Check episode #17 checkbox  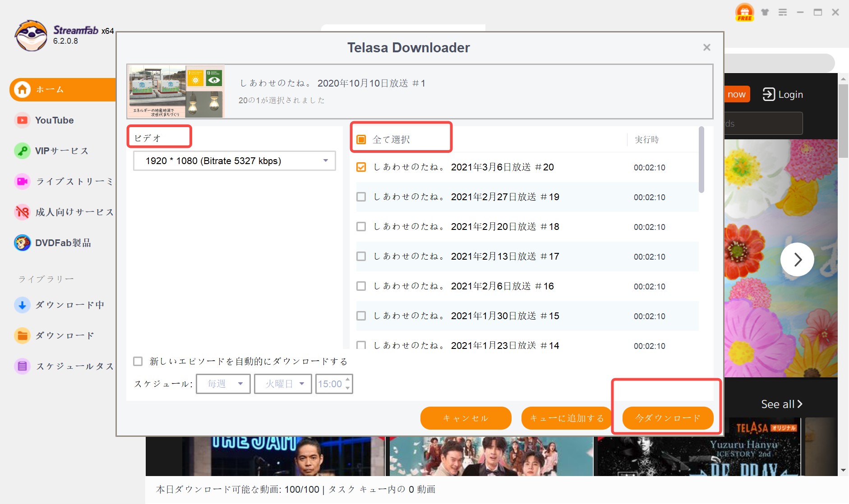[361, 257]
